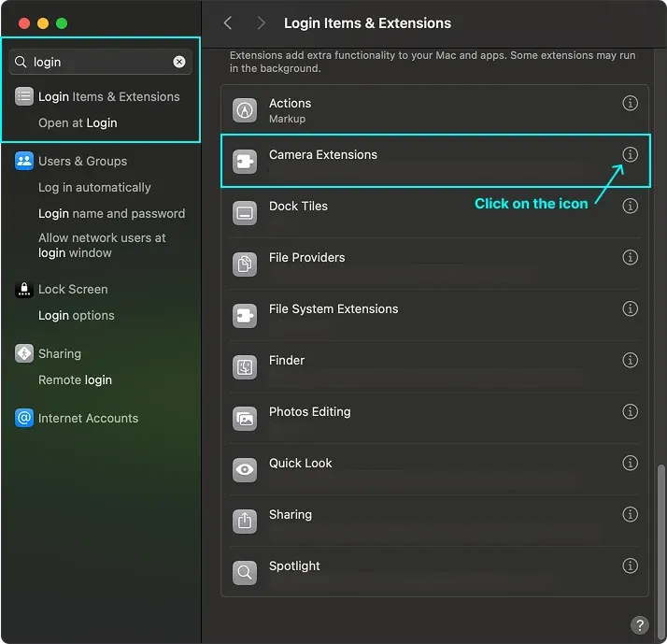
Task: Click the File Providers documents icon
Action: click(x=245, y=265)
